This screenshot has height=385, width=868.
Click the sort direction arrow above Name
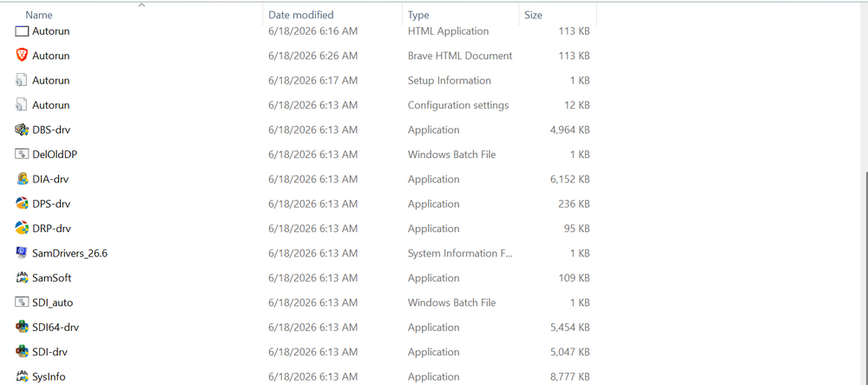pos(141,5)
